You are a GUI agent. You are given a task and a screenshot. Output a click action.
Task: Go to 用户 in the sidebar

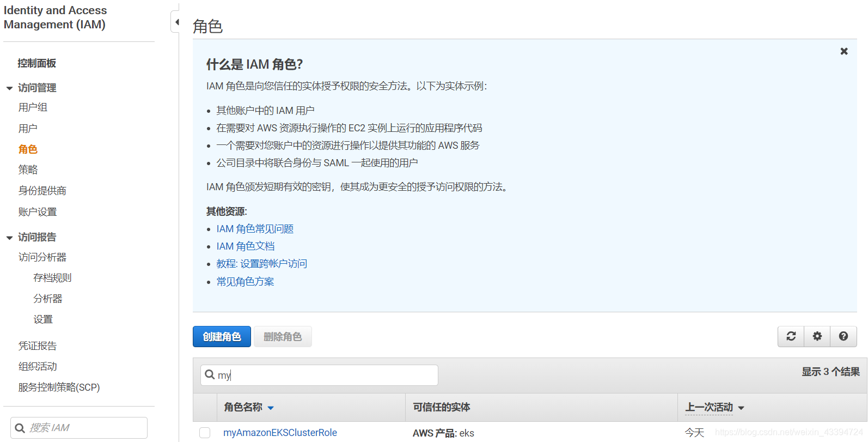click(28, 129)
